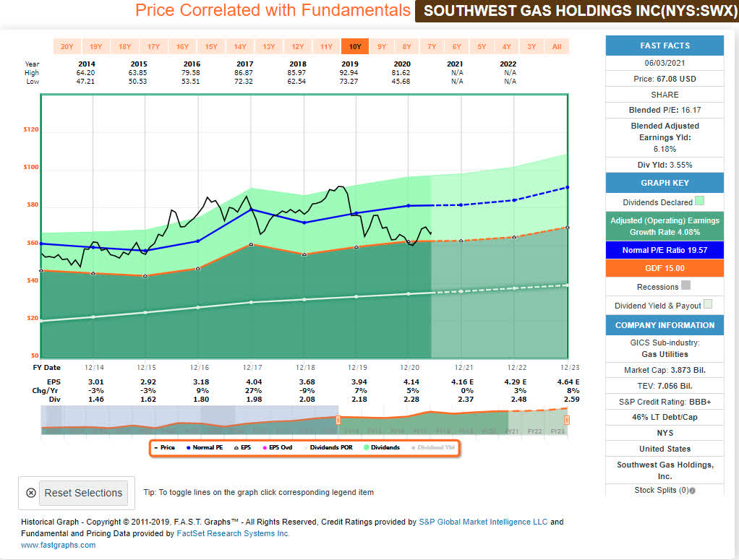Toggle Normal PE legend item
The image size is (739, 560).
(205, 447)
